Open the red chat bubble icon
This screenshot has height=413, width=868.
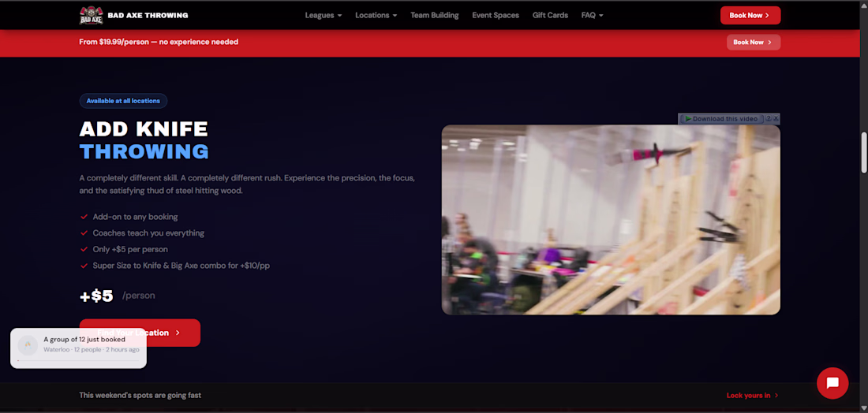(x=832, y=383)
